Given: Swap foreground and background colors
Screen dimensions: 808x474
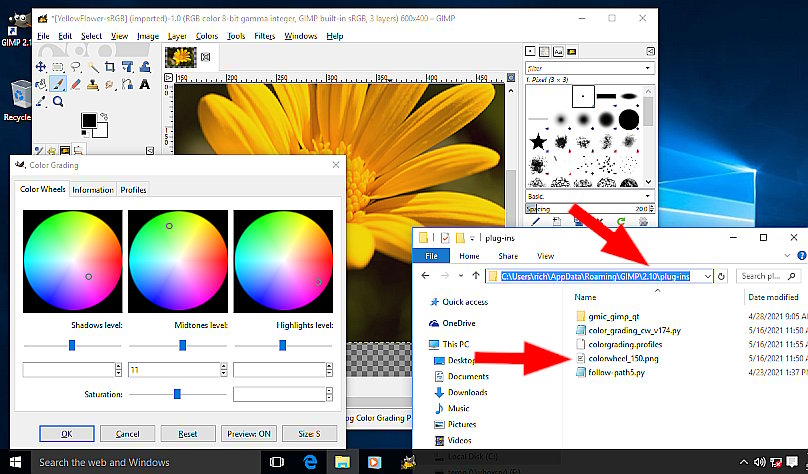Looking at the screenshot, I should tap(104, 116).
